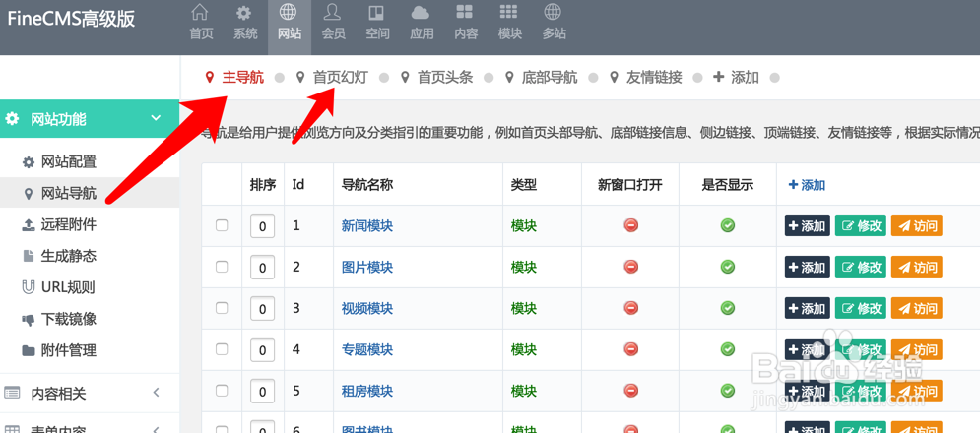Image resolution: width=980 pixels, height=433 pixels.
Task: Click the sort order field for 图片模块
Action: (x=263, y=268)
